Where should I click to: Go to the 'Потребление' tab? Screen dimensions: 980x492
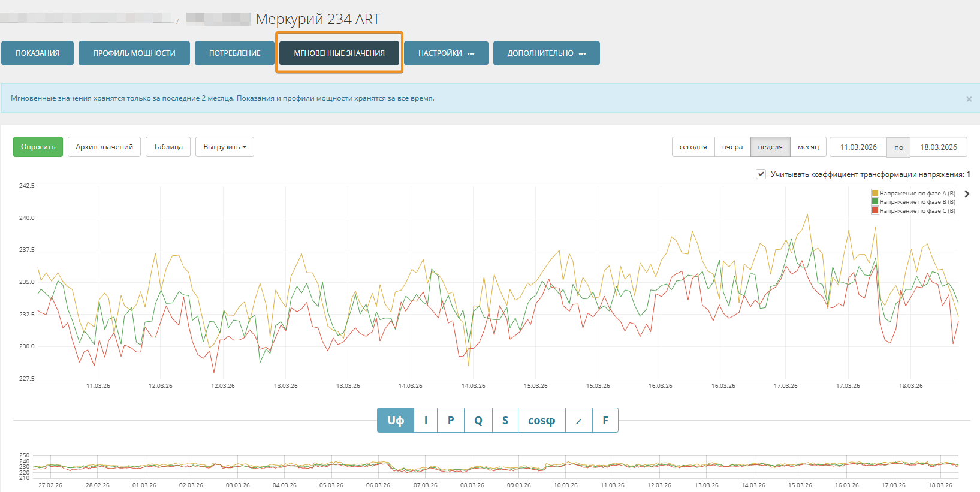click(234, 53)
